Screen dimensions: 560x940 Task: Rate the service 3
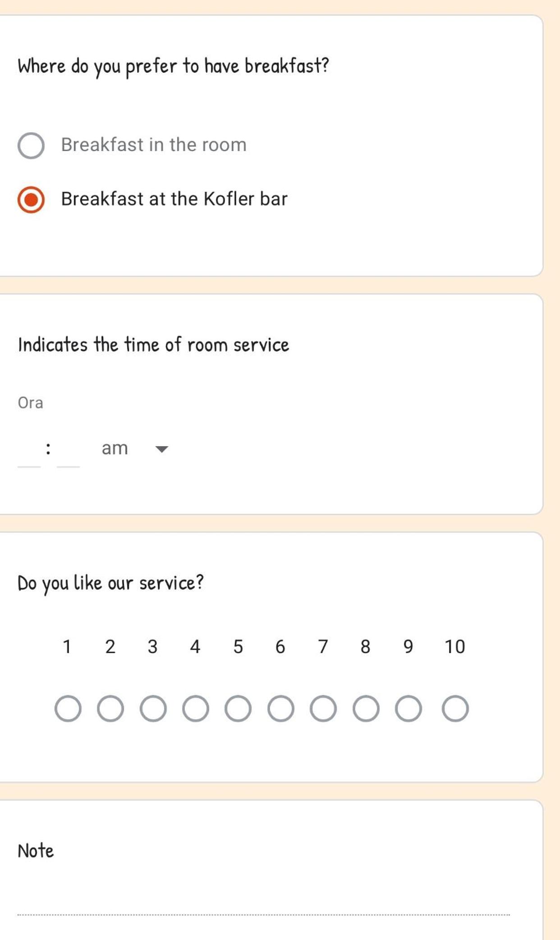tap(153, 709)
